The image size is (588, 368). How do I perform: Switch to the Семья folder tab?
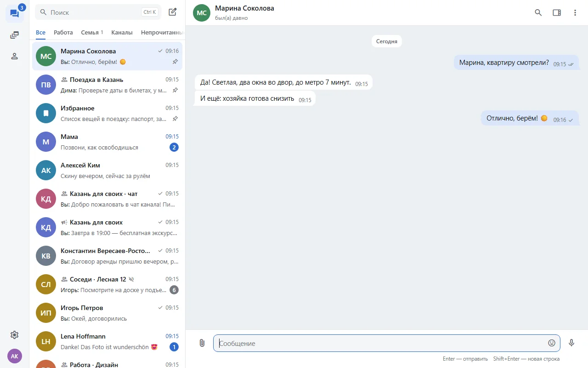coord(92,33)
